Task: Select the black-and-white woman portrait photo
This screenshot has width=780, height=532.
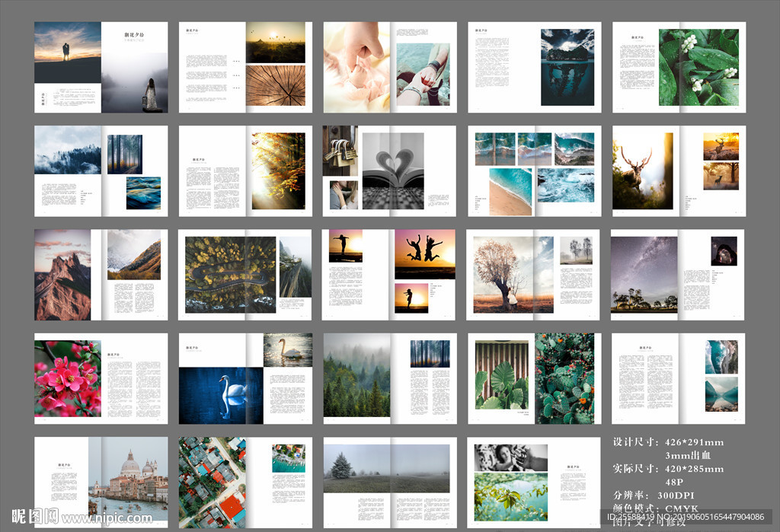Action: [511, 458]
